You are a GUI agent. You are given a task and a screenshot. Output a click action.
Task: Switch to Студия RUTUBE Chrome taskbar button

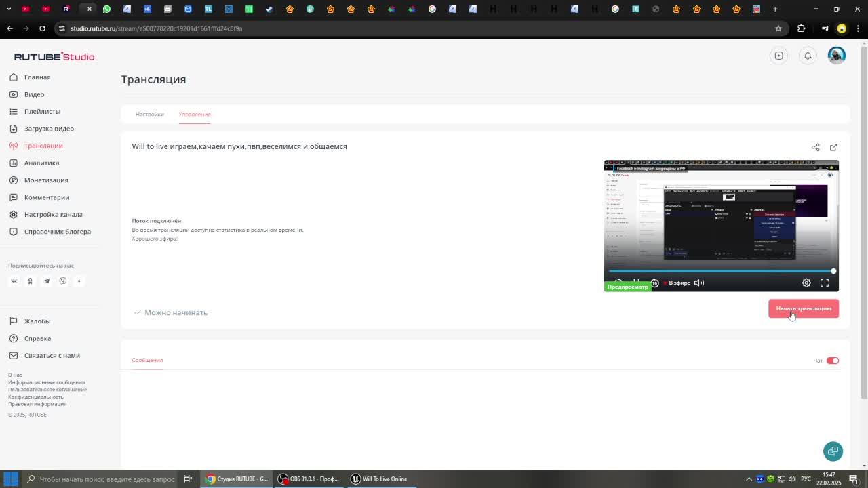(x=237, y=479)
